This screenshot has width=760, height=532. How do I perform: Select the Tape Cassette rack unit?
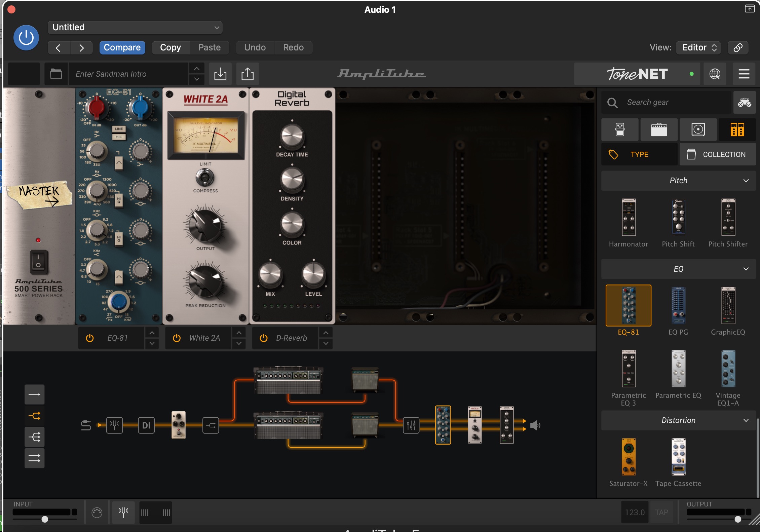pos(678,457)
